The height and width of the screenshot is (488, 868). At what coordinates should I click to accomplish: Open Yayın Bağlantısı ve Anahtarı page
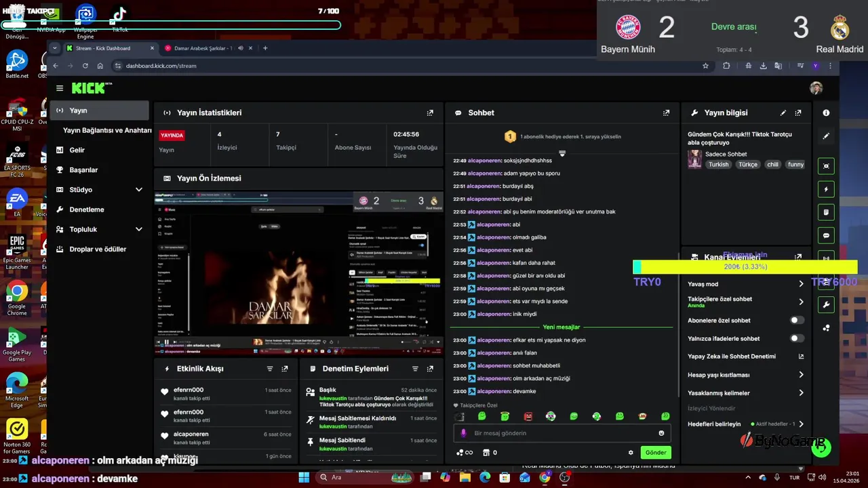pyautogui.click(x=107, y=130)
